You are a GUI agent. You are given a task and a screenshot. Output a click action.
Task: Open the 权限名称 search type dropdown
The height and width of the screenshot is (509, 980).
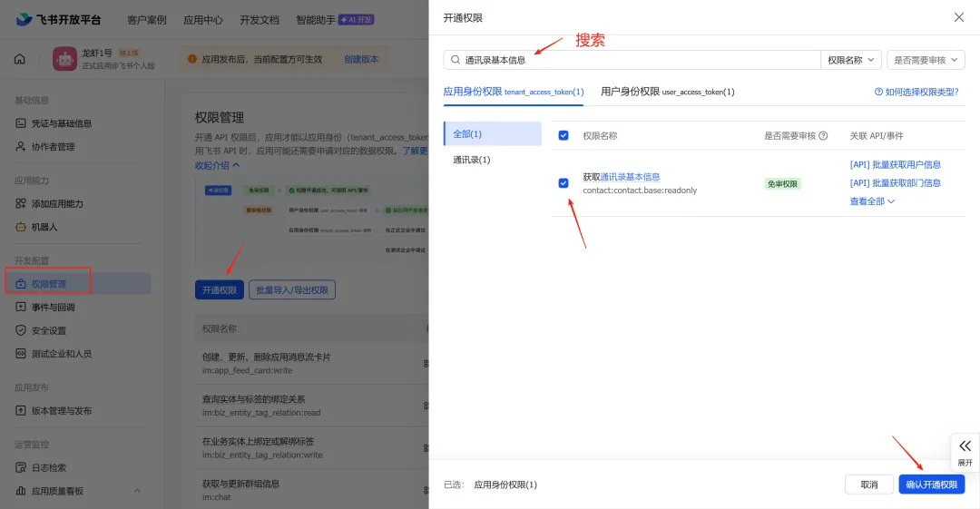850,60
